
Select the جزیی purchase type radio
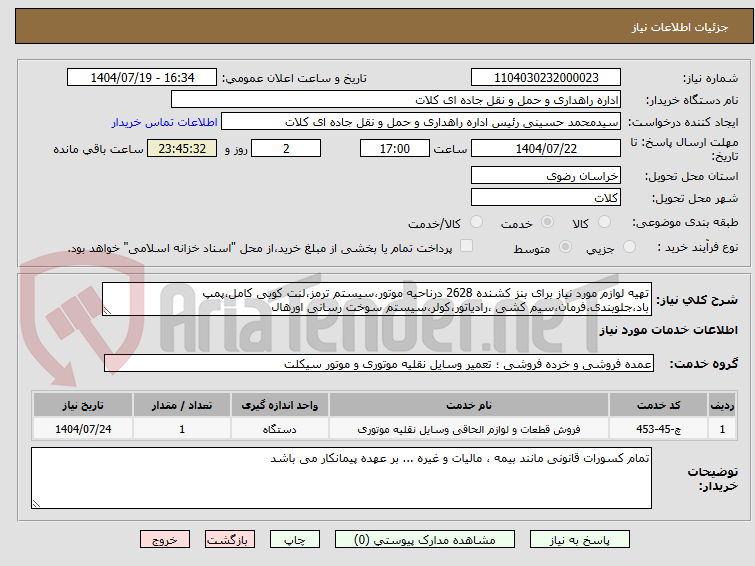point(629,247)
